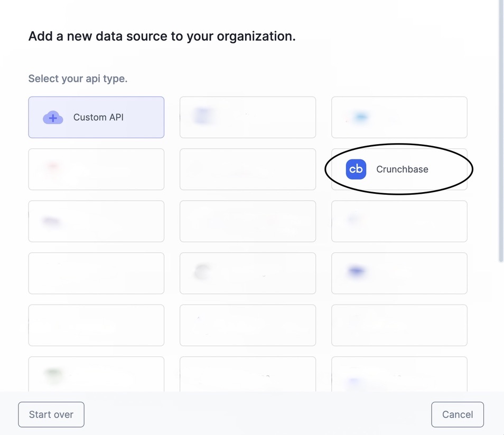Click the blue square icon in top-middle tile
The height and width of the screenshot is (435, 504).
click(x=203, y=115)
